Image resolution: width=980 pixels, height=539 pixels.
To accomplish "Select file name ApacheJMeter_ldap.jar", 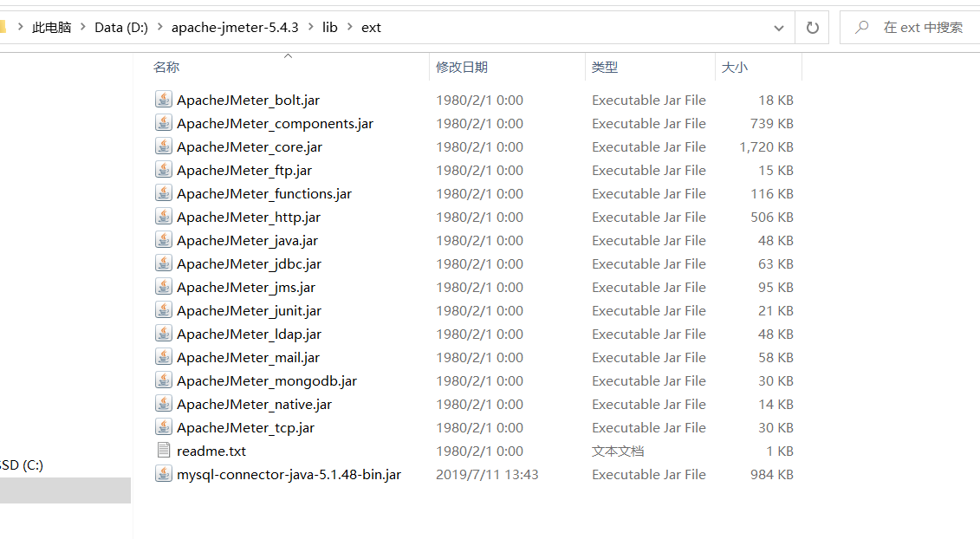I will point(250,334).
